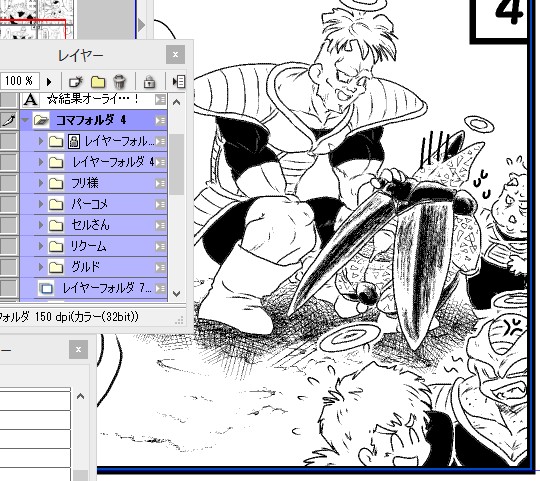Open properties button on レイヤーフォルダ 7… row
The width and height of the screenshot is (540, 481).
click(160, 288)
